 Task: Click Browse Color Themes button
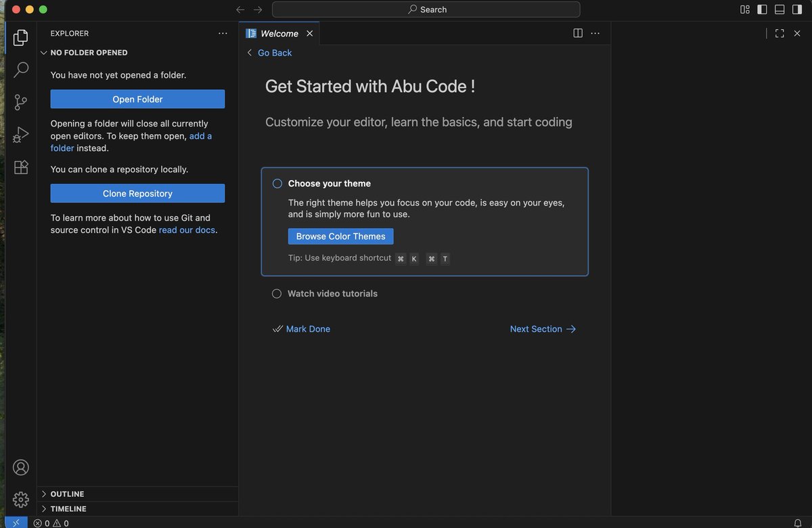pyautogui.click(x=340, y=236)
